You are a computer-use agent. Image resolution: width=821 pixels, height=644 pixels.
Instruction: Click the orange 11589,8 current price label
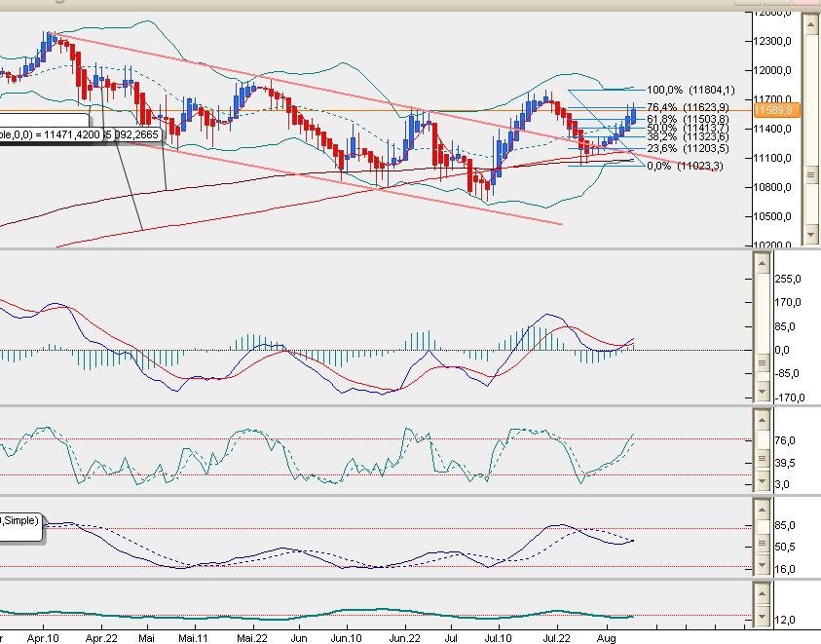[x=776, y=110]
